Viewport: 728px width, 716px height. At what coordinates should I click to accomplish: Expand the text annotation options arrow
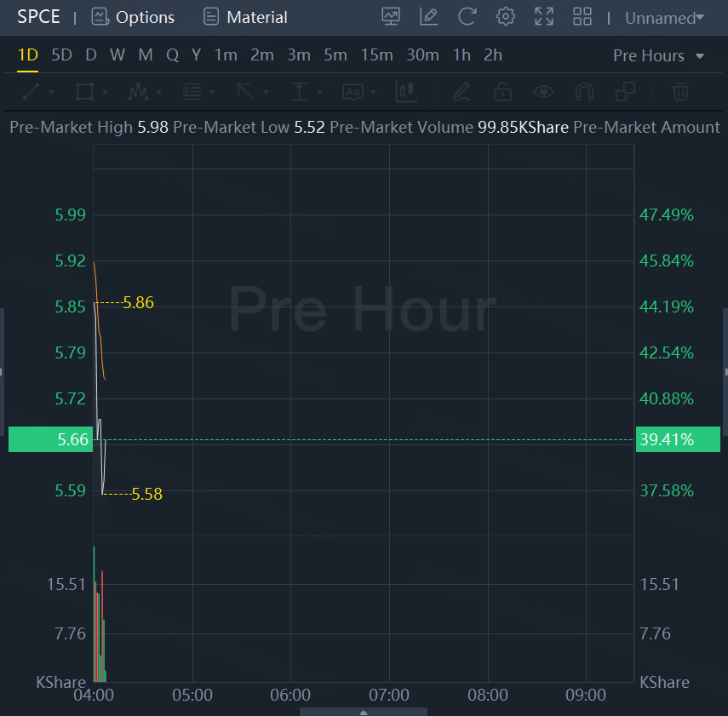373,92
